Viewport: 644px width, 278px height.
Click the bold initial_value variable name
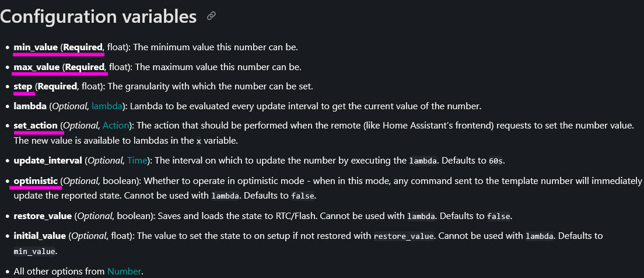(x=40, y=236)
